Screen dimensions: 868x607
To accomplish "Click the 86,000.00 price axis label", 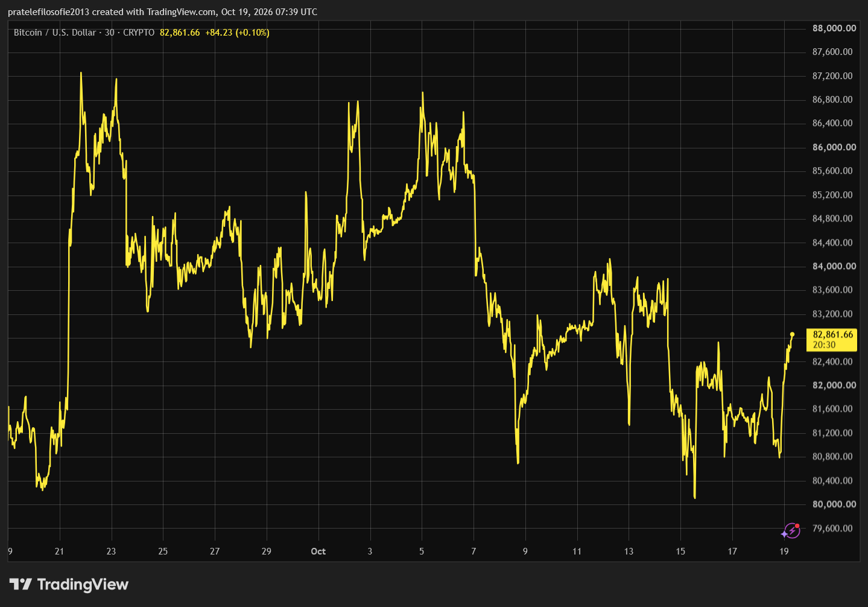I will coord(834,147).
